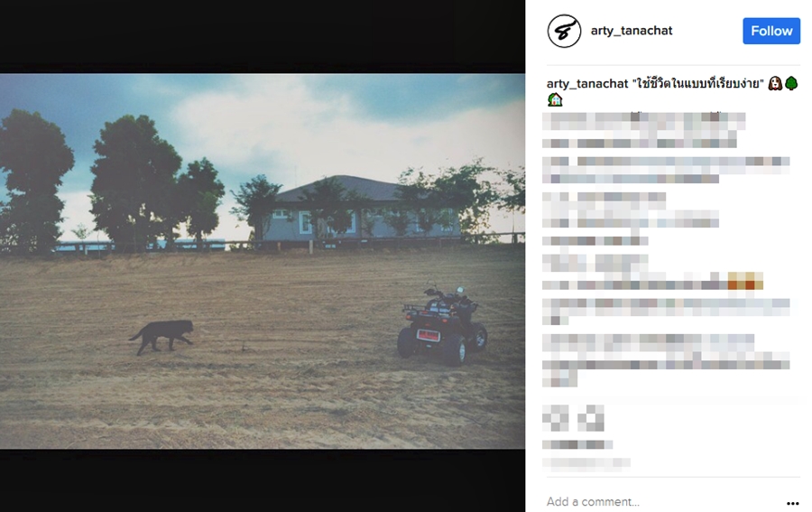Screen dimensions: 812x512
Task: Open the arty_tanachat username beside the avatar
Action: (x=632, y=31)
